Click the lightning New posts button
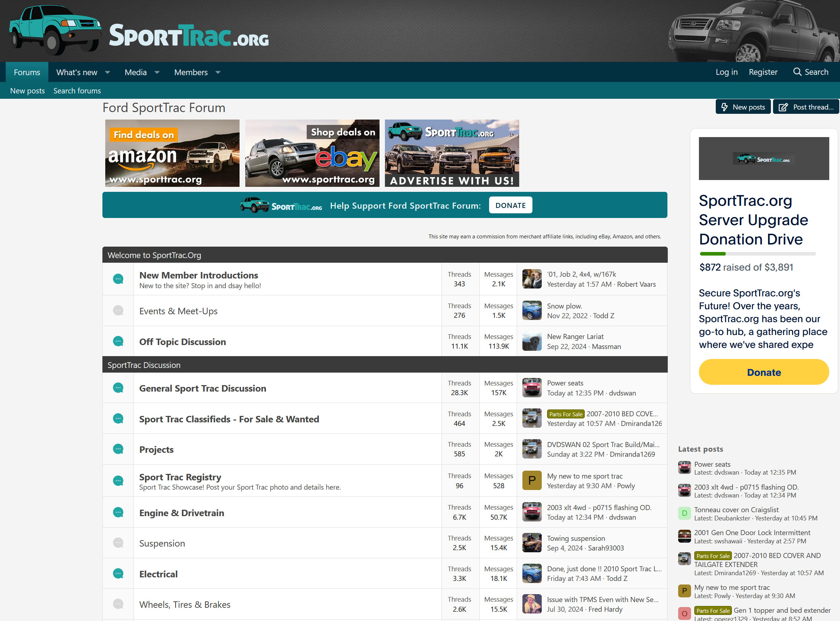Viewport: 840px width, 621px height. (x=743, y=107)
